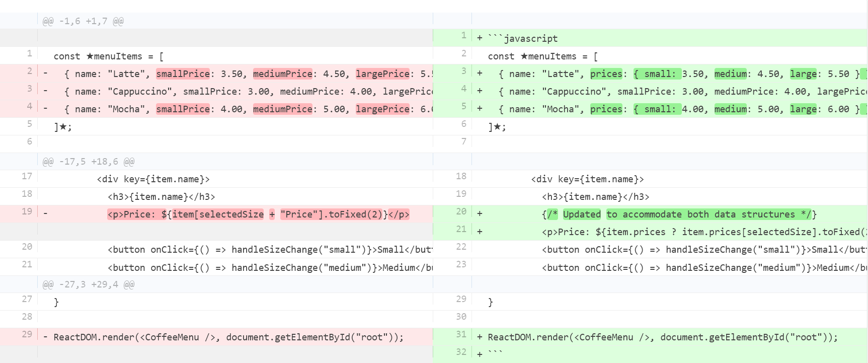Click highlighted 'smallPrice' in removed Latte line

pos(183,74)
